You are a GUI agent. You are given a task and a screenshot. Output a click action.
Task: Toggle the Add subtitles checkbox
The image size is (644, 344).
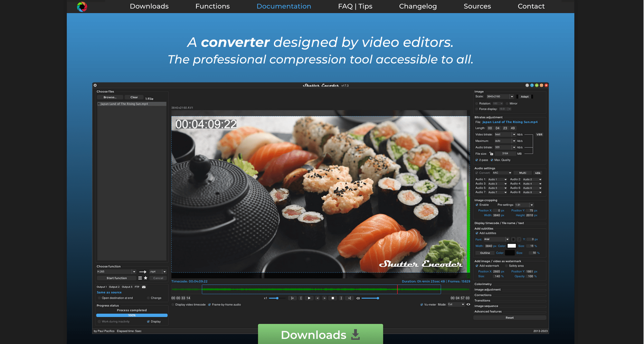point(477,233)
